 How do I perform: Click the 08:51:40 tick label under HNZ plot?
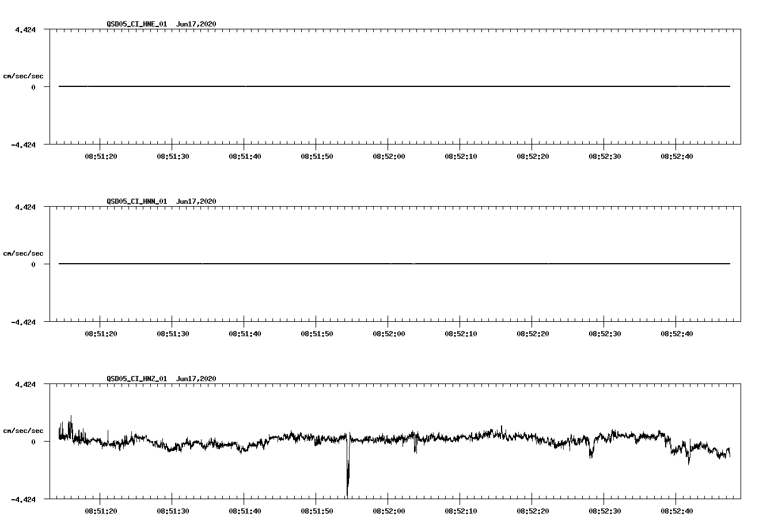click(x=245, y=511)
